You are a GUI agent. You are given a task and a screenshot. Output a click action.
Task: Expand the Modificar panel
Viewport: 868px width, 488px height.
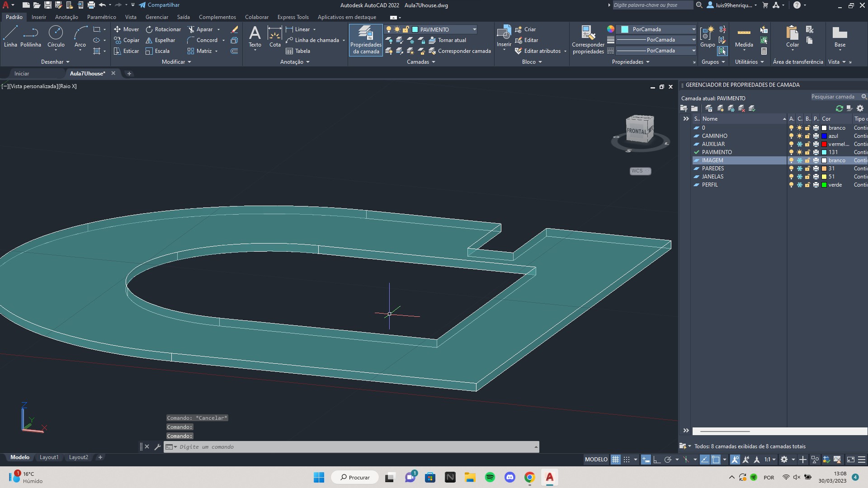176,62
